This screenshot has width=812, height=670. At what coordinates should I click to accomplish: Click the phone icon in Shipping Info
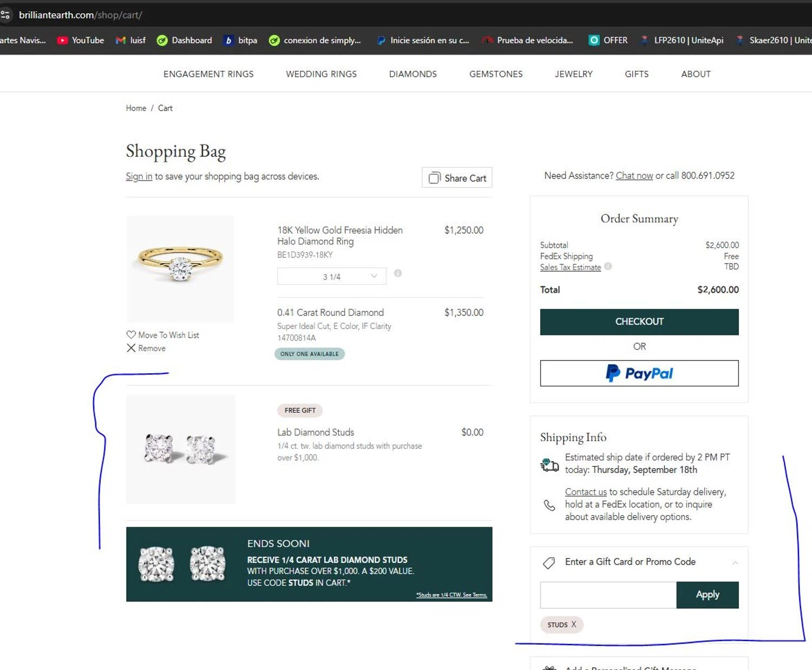tap(549, 505)
